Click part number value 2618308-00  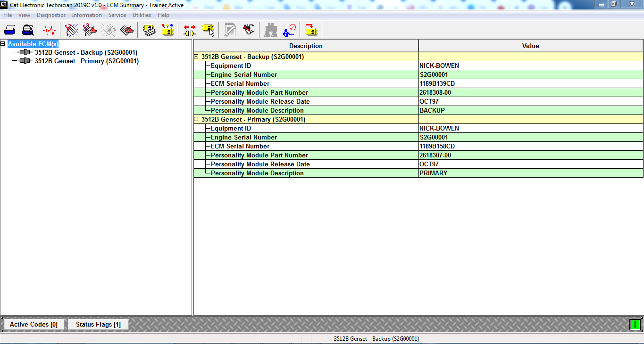tap(435, 92)
